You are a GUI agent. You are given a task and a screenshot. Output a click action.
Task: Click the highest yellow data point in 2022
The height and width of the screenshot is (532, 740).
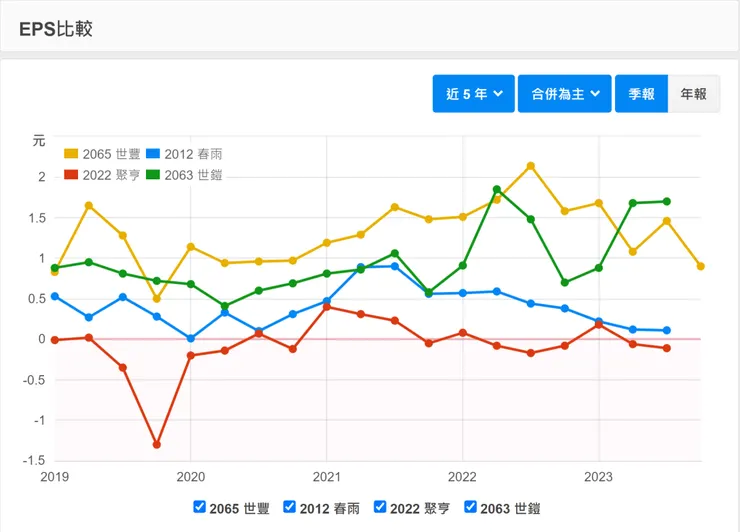tap(531, 166)
